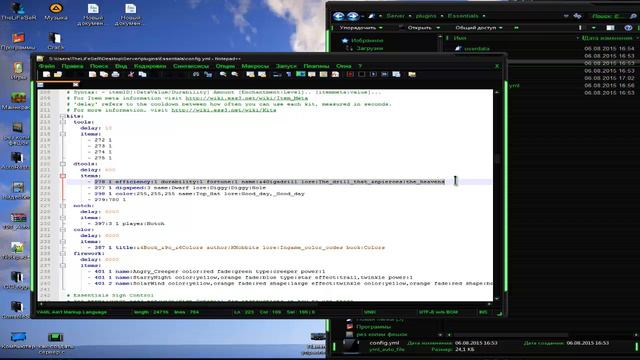
Task: Click Server in the Explorer address breadcrumb
Action: [396, 16]
